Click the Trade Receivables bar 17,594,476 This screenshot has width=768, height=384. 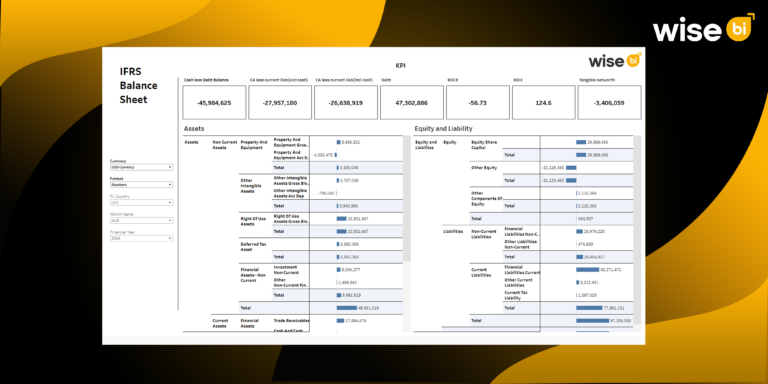click(340, 320)
